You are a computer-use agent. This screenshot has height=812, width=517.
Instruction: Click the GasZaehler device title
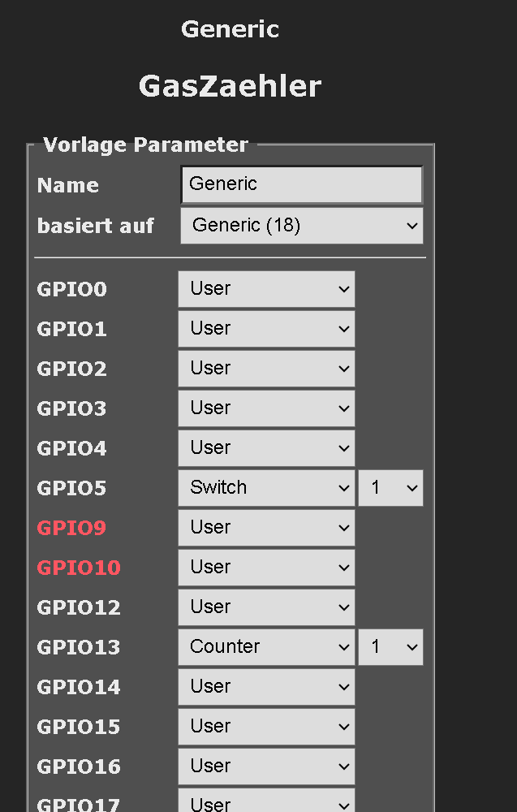click(x=230, y=87)
